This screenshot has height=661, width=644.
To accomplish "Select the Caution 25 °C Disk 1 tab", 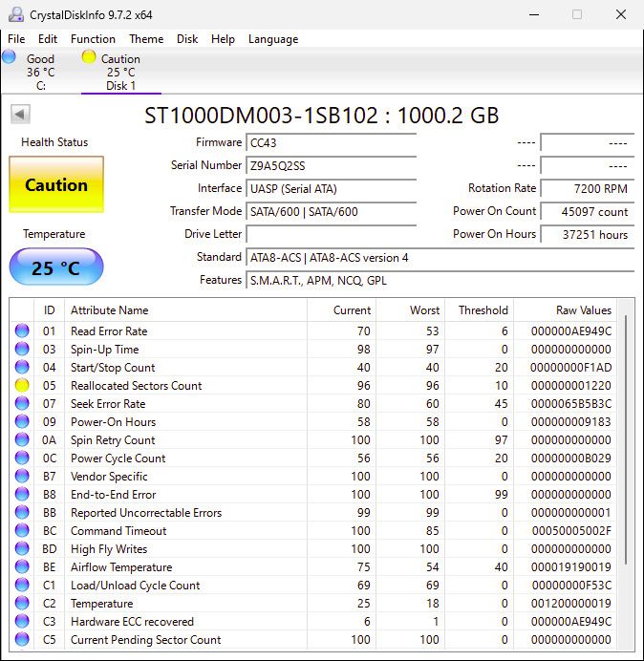I will 121,72.
